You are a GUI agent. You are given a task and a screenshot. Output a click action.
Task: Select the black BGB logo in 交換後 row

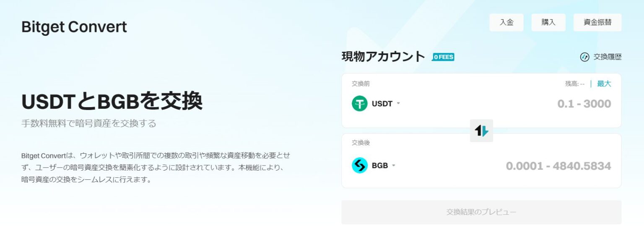tap(359, 165)
